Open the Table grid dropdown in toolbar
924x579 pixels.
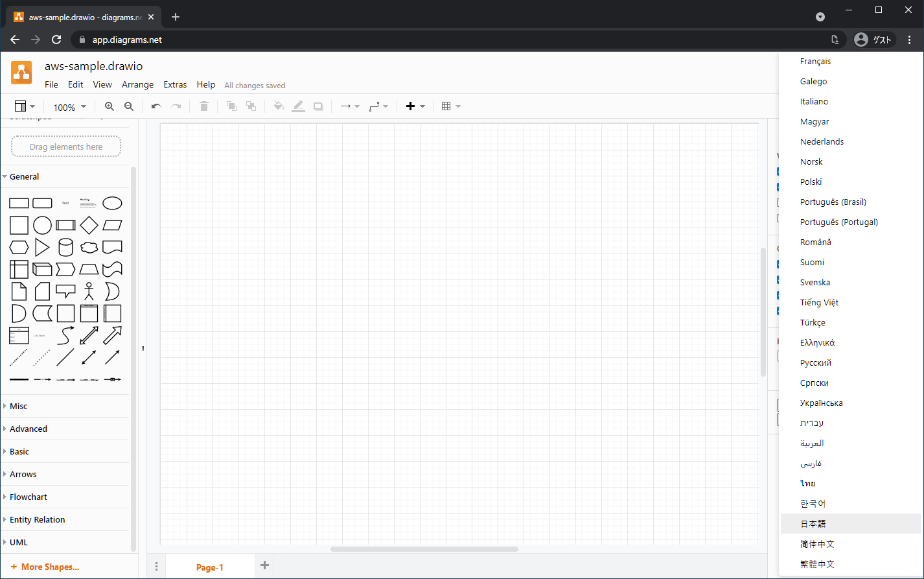point(450,106)
